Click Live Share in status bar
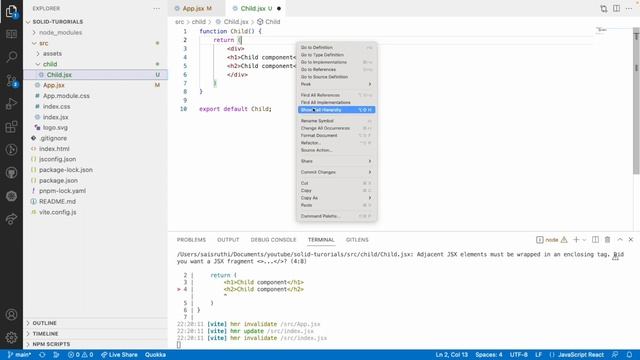 pyautogui.click(x=119, y=355)
